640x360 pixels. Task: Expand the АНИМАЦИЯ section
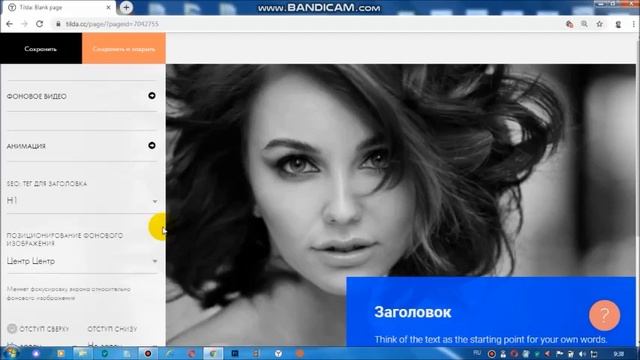tap(152, 145)
